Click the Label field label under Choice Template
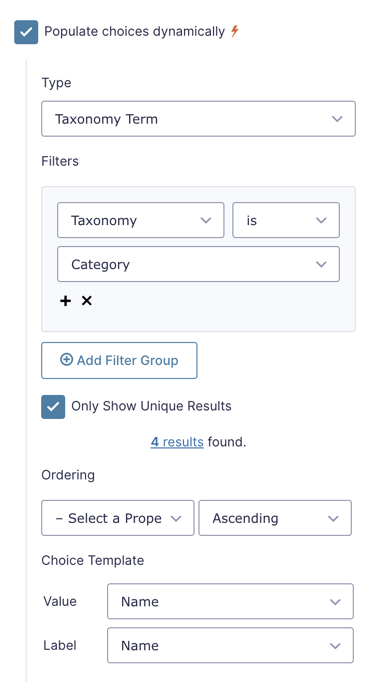Screen dimensions: 370x698 [60, 645]
